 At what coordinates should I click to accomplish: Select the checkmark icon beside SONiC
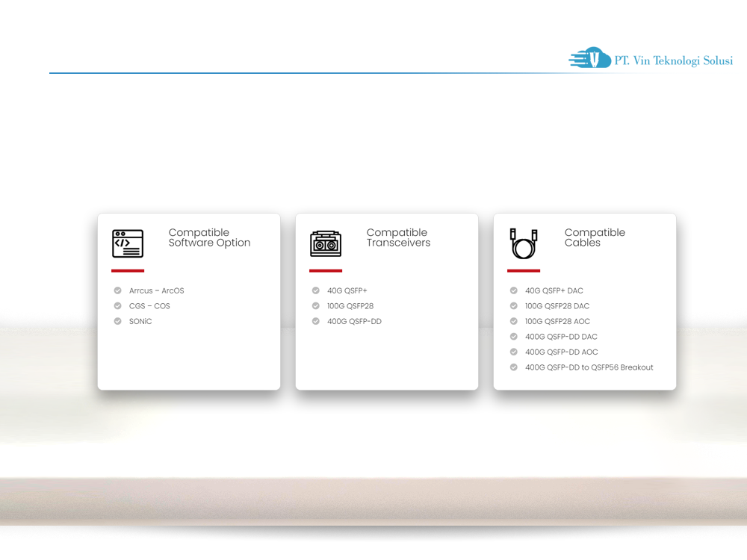click(x=117, y=321)
